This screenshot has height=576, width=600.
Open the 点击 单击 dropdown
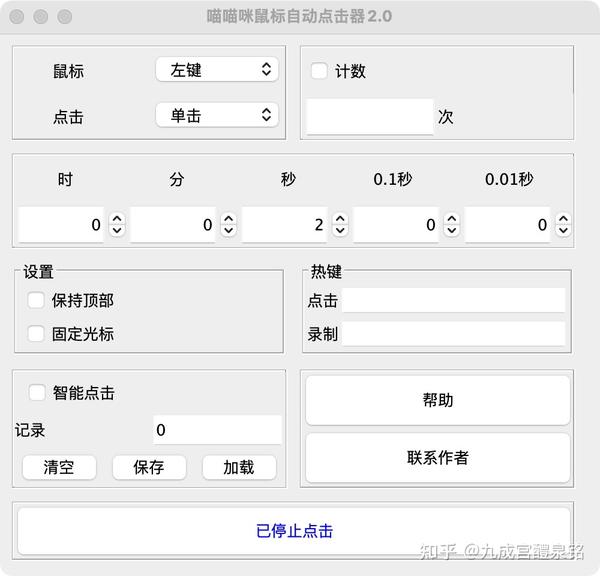pos(217,115)
